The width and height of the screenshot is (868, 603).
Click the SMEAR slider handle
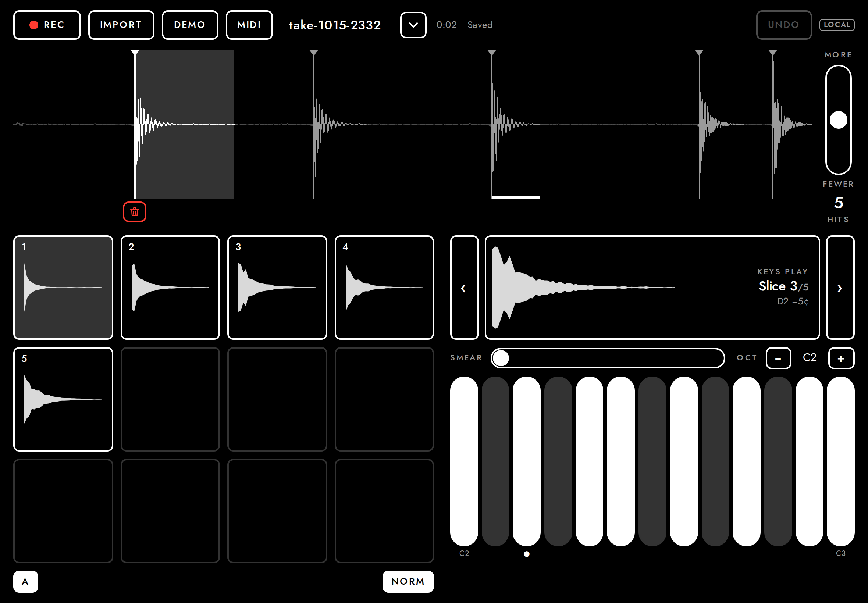(x=501, y=358)
